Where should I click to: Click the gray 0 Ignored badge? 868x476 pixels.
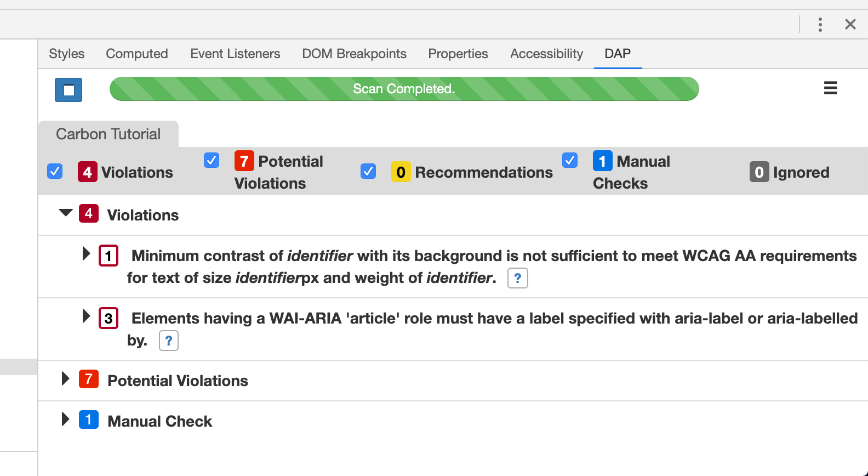759,172
